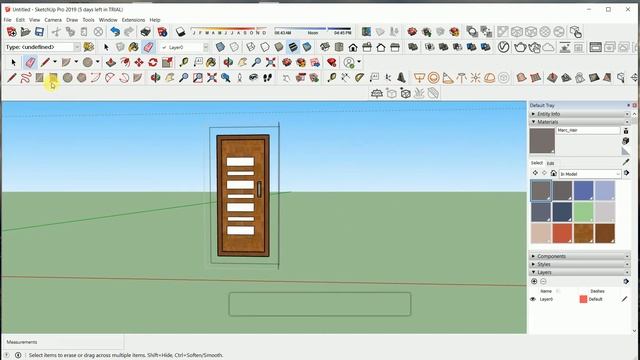Select the blue material swatch
Viewport: 640px width, 360px height.
583,191
